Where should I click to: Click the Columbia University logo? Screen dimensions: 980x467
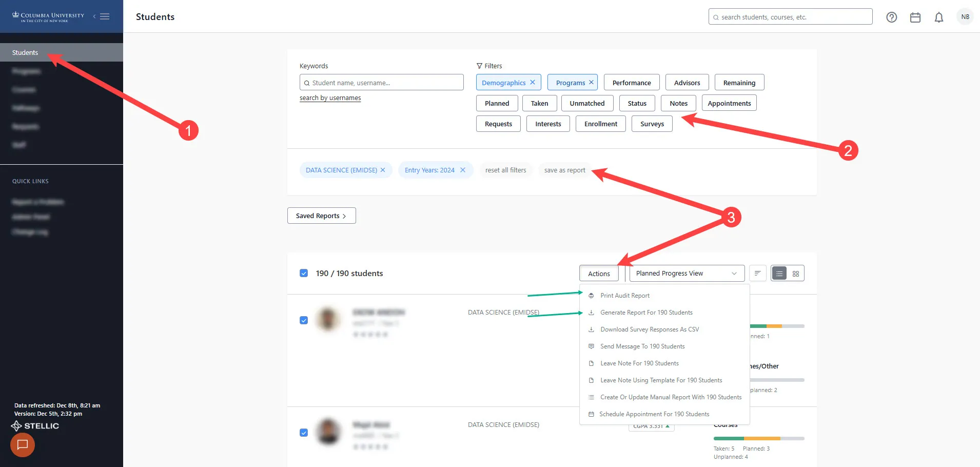coord(48,16)
